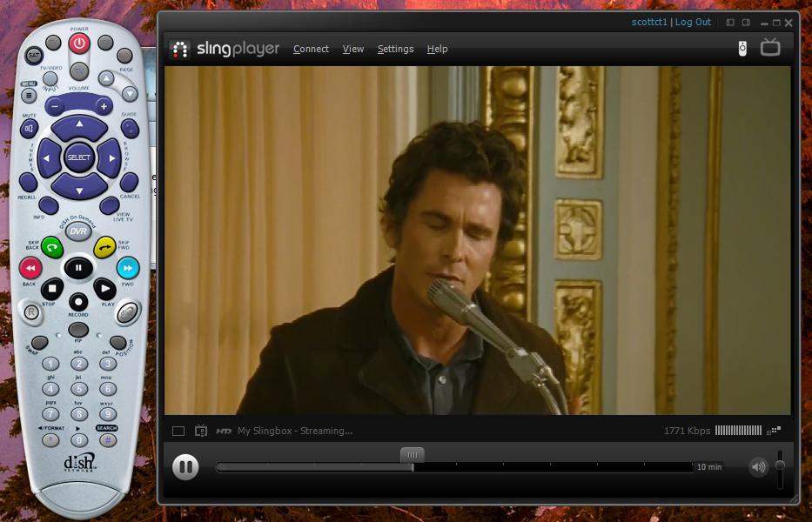812x522 pixels.
Task: Click the Recall button on the remote
Action: point(28,183)
